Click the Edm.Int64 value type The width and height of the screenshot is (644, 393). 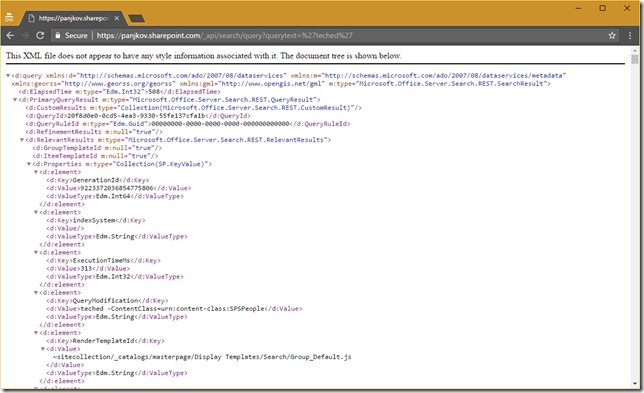113,196
